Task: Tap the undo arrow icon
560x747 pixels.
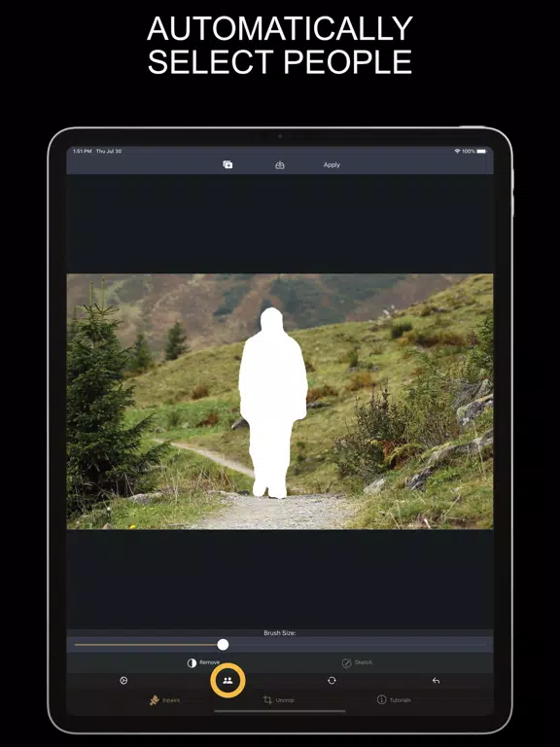Action: 436,680
